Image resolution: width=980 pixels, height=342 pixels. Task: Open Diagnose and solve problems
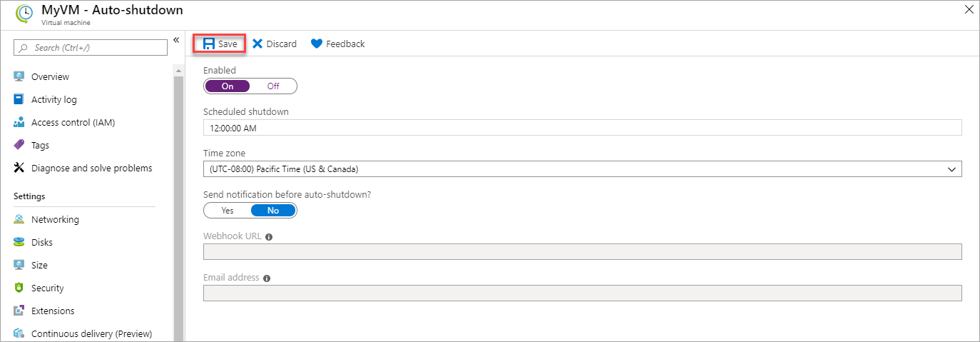click(x=91, y=168)
